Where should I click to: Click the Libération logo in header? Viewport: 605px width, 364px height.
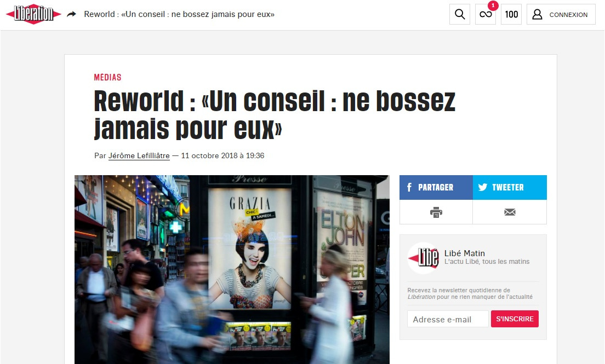point(33,14)
